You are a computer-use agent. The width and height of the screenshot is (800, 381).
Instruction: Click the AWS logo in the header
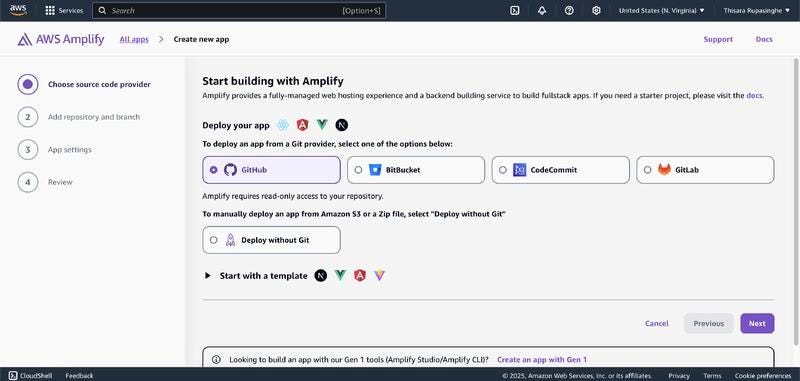(x=18, y=10)
